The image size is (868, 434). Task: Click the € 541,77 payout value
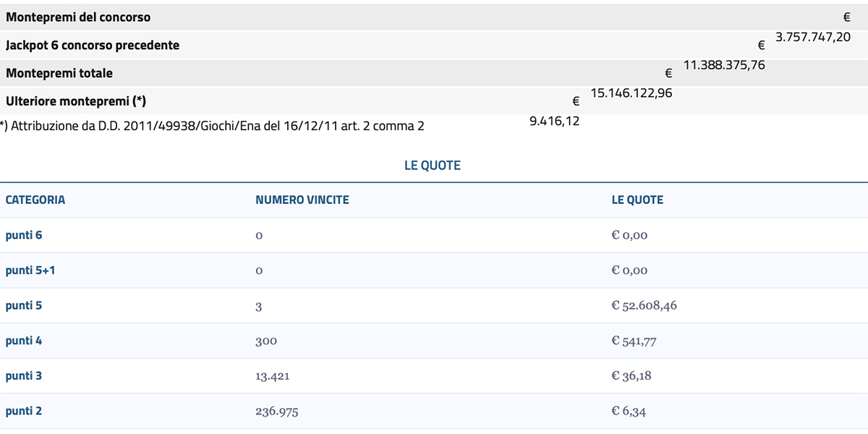point(634,340)
